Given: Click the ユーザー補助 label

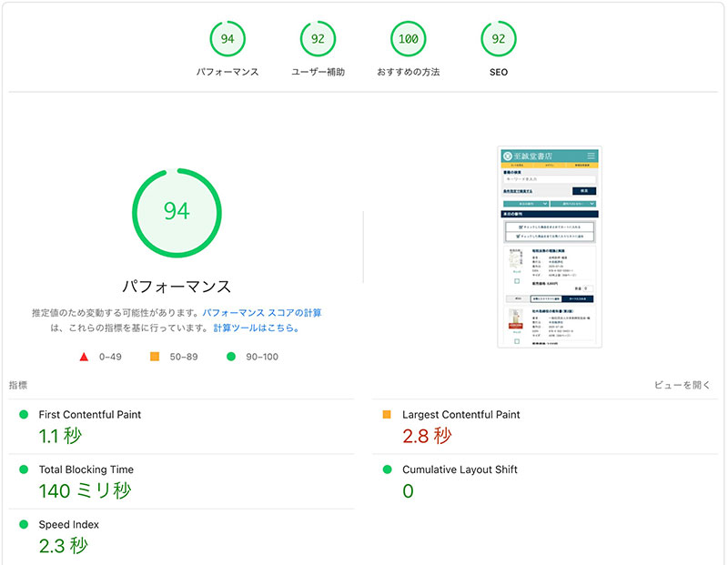Looking at the screenshot, I should coord(318,72).
